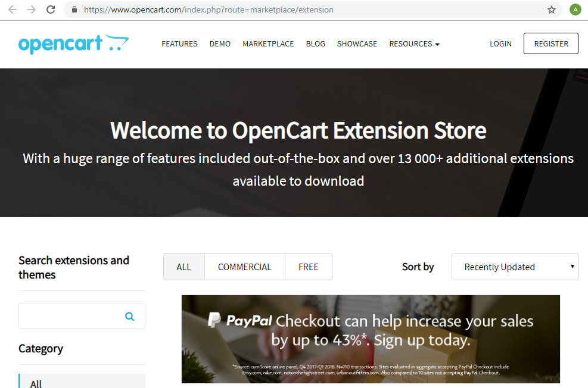Open the Blog page
588x388 pixels.
(315, 44)
